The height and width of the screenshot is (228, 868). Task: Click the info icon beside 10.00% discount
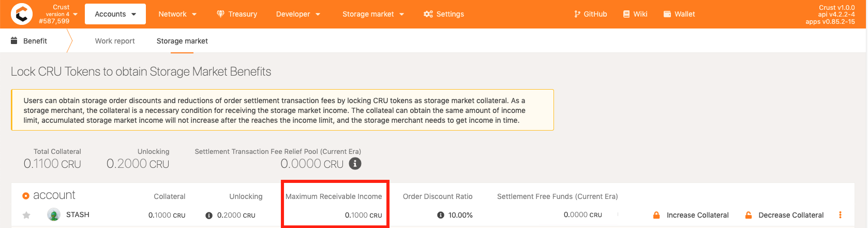tap(441, 215)
